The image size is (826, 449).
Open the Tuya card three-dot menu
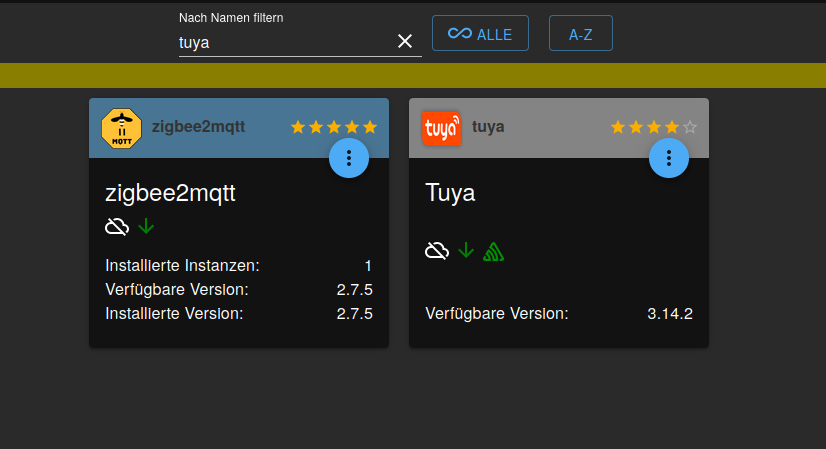(668, 158)
